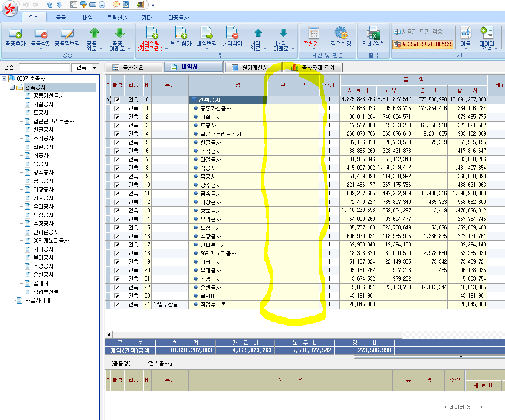Open 작업환경 settings gear
Screen dimensions: 505x420
(341, 34)
